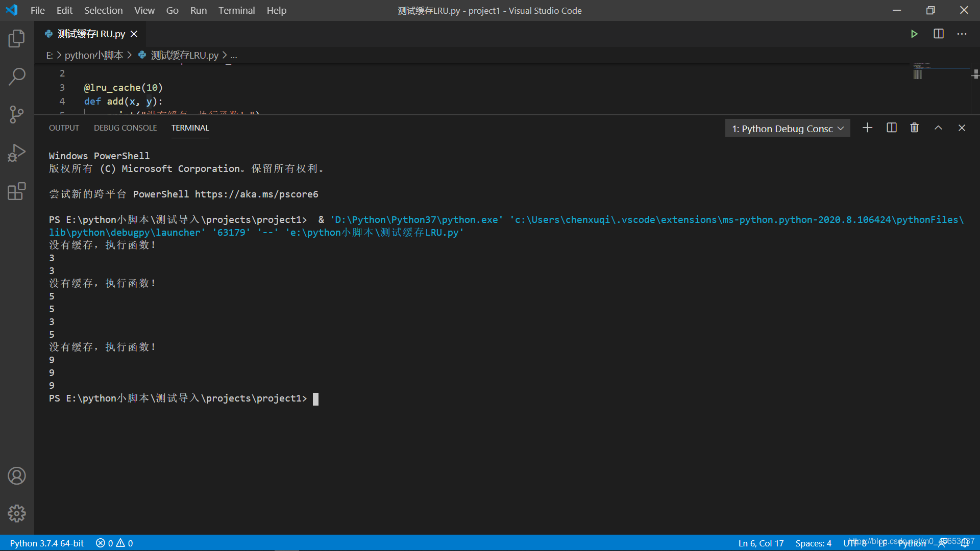Click the python.exe path in terminal command
The width and height of the screenshot is (980, 551).
(416, 220)
